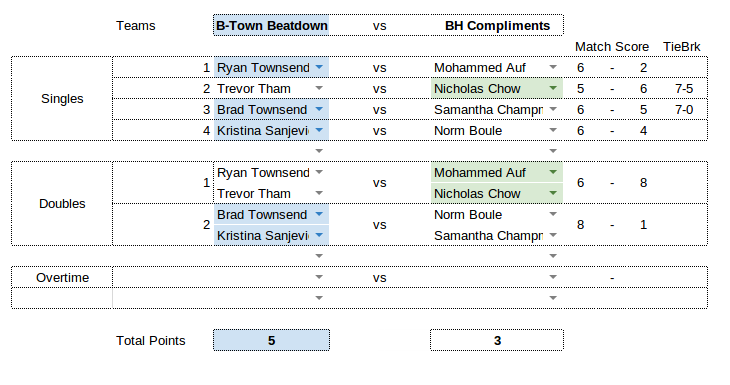Open Trevor Tham singles dropdown arrow

[x=319, y=88]
